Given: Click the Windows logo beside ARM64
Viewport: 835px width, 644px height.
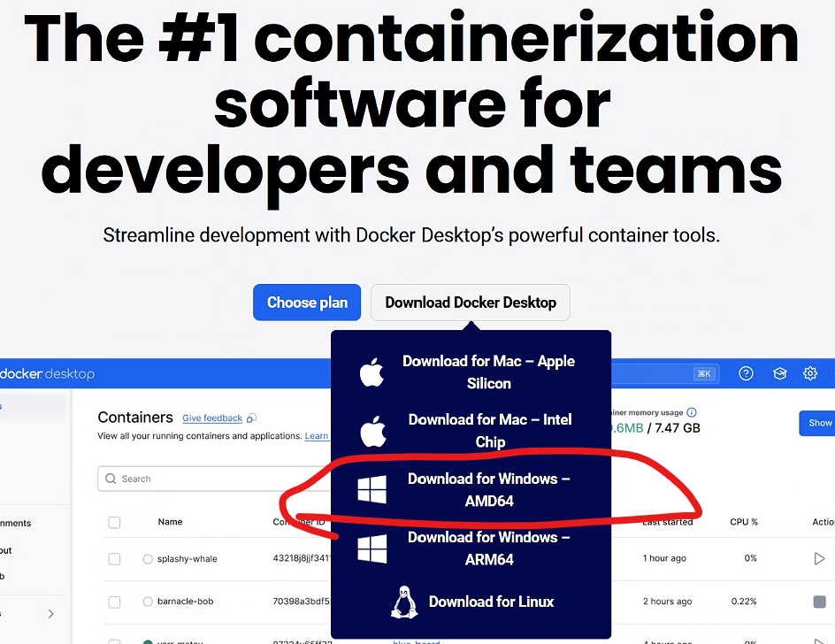Looking at the screenshot, I should [372, 548].
